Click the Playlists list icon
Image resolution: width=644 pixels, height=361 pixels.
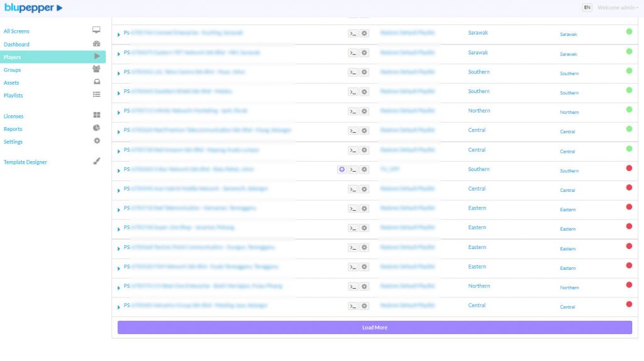click(96, 95)
